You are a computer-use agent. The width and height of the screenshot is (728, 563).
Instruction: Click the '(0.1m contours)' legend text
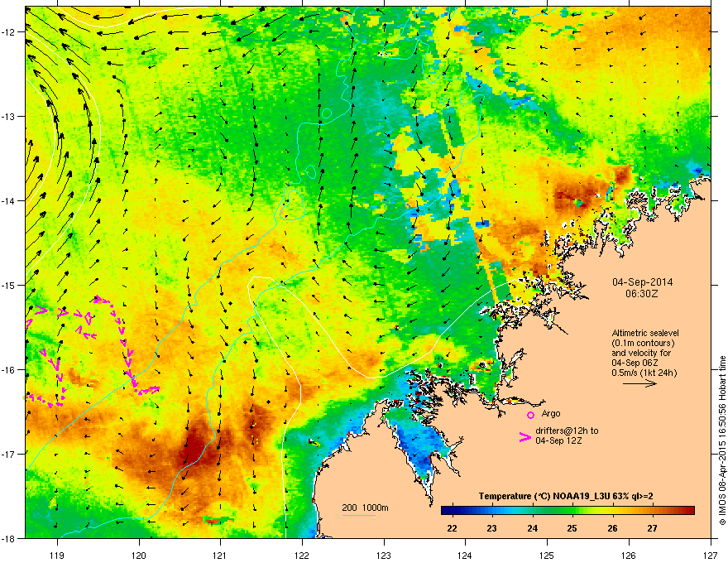point(643,344)
